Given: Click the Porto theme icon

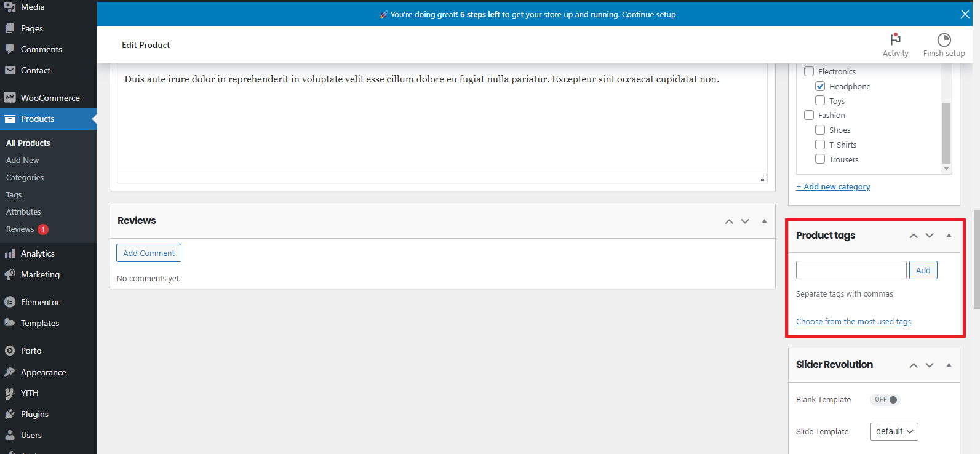Looking at the screenshot, I should (x=10, y=351).
